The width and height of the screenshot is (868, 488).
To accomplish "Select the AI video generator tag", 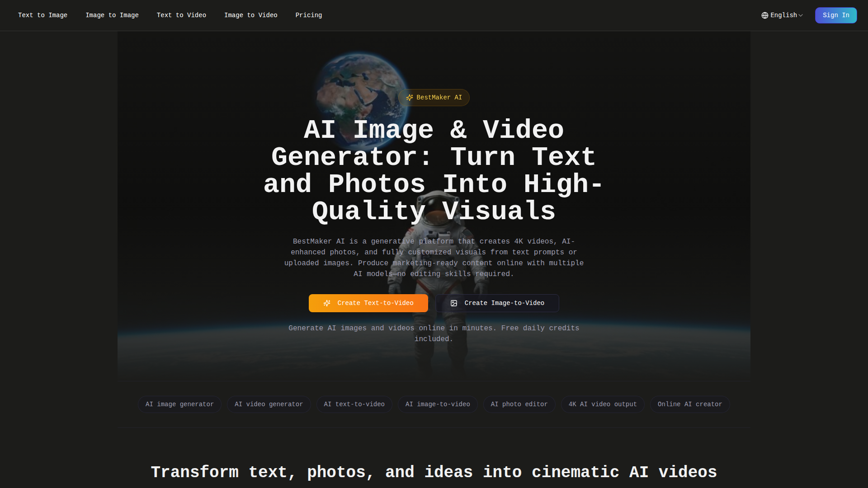I will coord(269,404).
